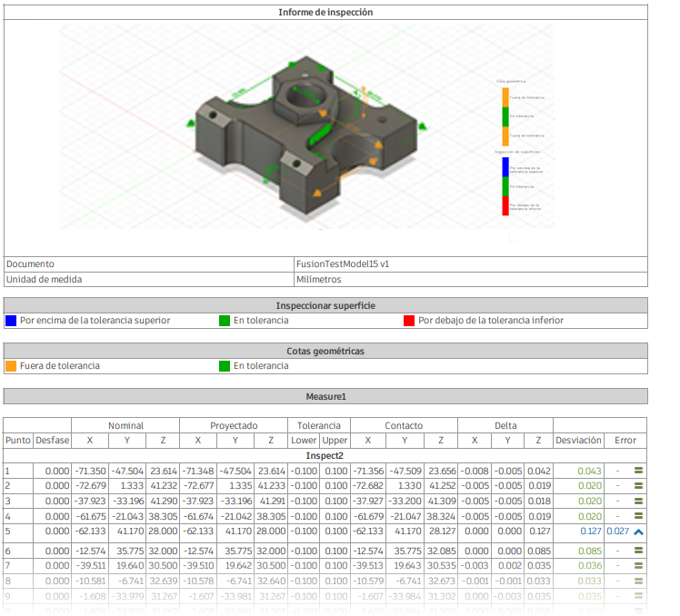Click the blue upward chevron in row 5
The height and width of the screenshot is (616, 680).
coord(638,532)
